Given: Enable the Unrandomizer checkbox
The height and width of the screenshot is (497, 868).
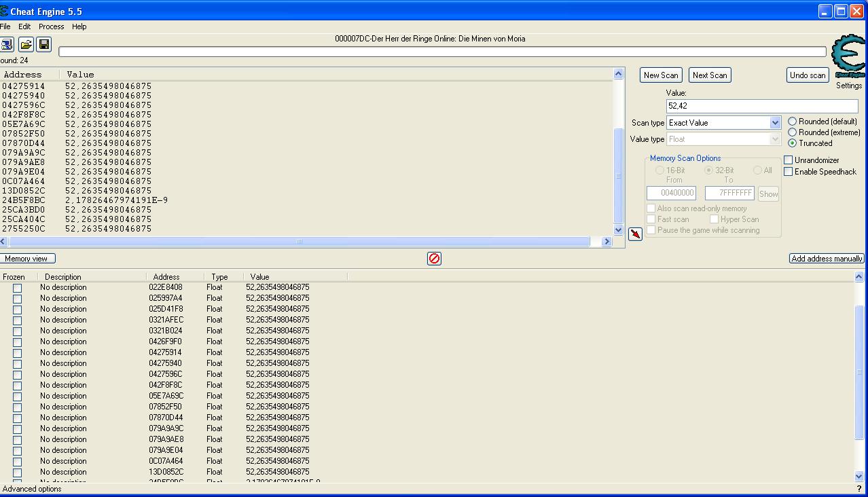Looking at the screenshot, I should 789,160.
